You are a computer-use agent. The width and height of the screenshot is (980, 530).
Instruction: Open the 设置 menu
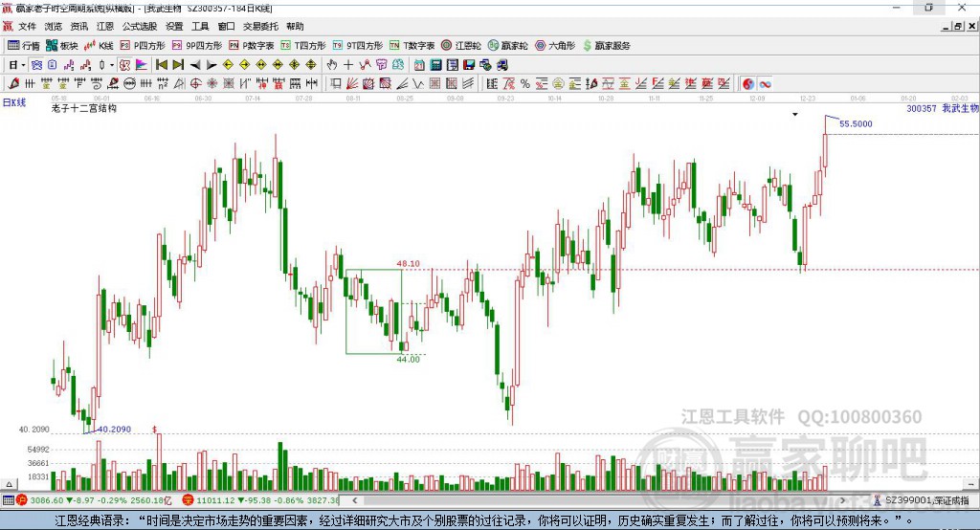point(174,26)
